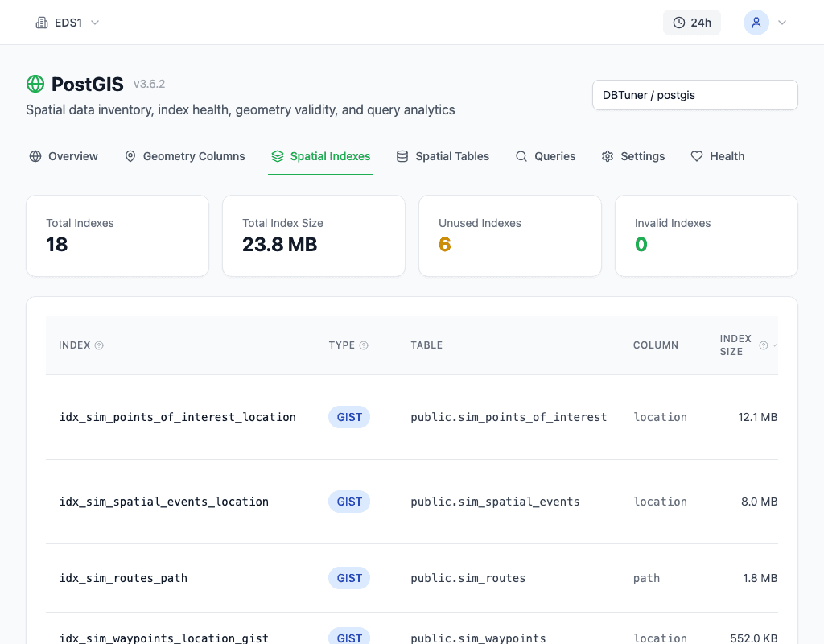Click the help icon beside INDEX SIZE header
The image size is (824, 644).
[x=764, y=345]
